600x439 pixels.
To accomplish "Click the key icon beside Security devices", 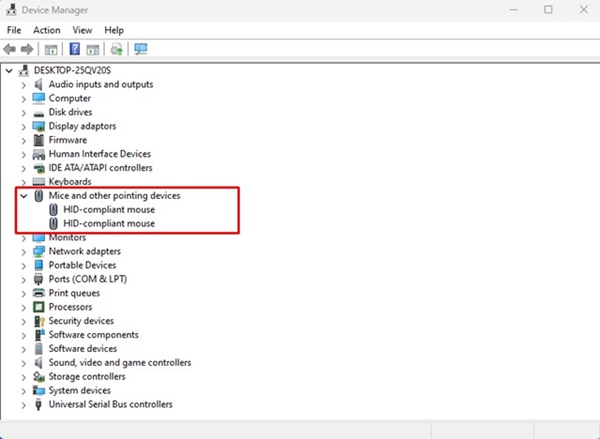I will tap(39, 321).
